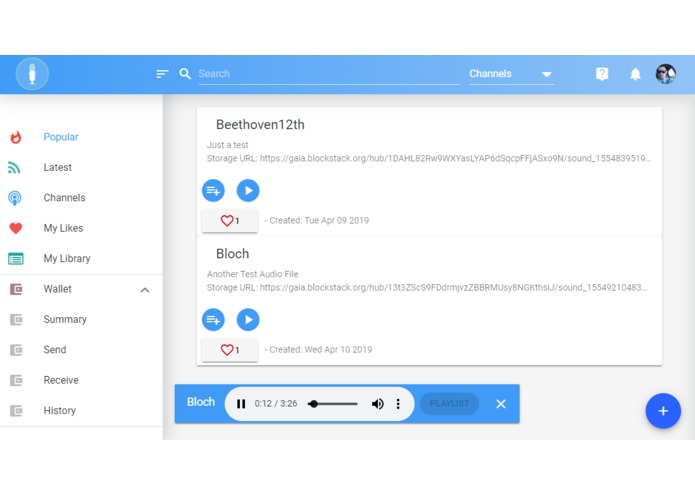This screenshot has height=494, width=695.
Task: Open the Channels dropdown in header
Action: (511, 74)
